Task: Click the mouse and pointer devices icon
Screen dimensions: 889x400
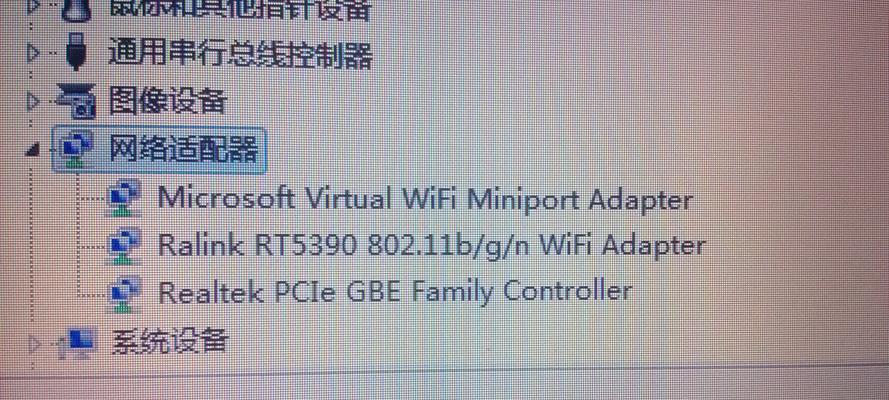Action: click(75, 10)
